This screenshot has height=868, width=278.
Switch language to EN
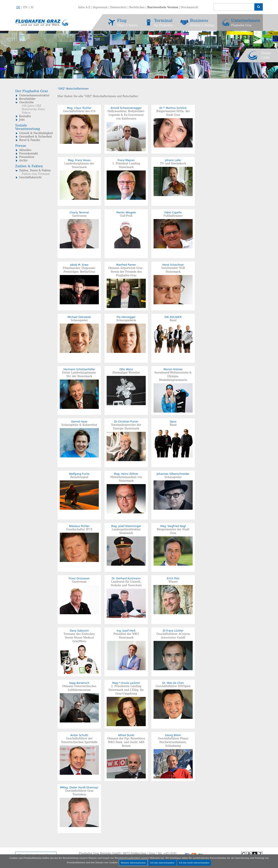pyautogui.click(x=25, y=7)
